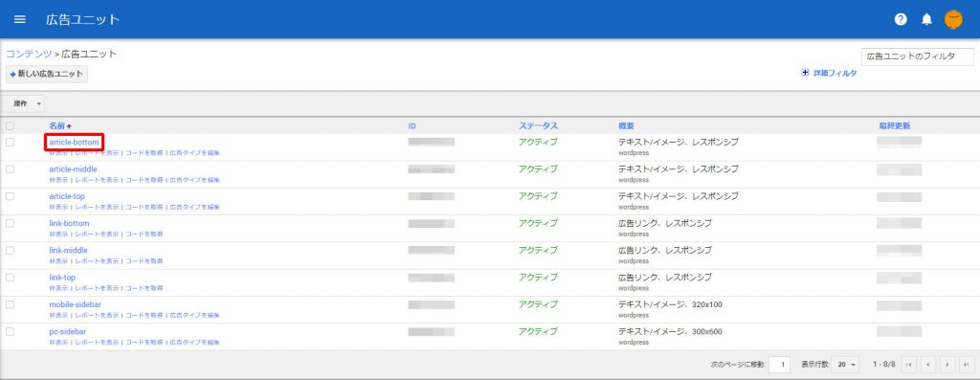Click レポートを表示 under article-middle
Screen dimensions: 980x380
[x=97, y=180]
